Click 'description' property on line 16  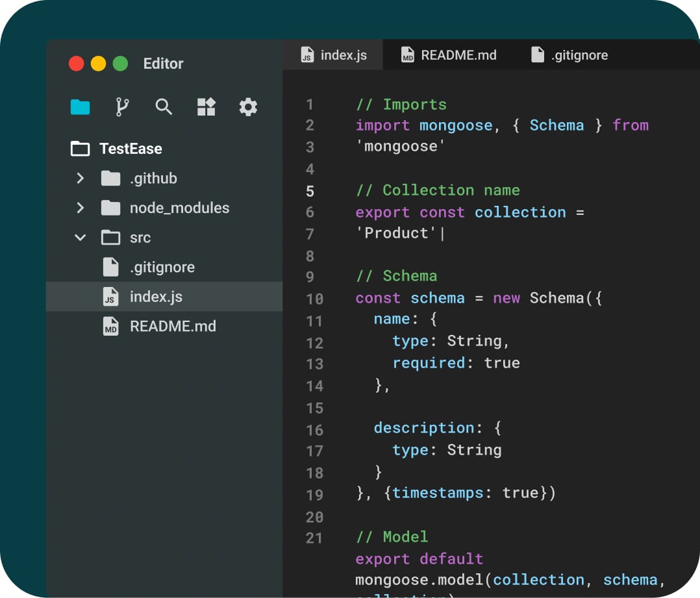click(423, 428)
